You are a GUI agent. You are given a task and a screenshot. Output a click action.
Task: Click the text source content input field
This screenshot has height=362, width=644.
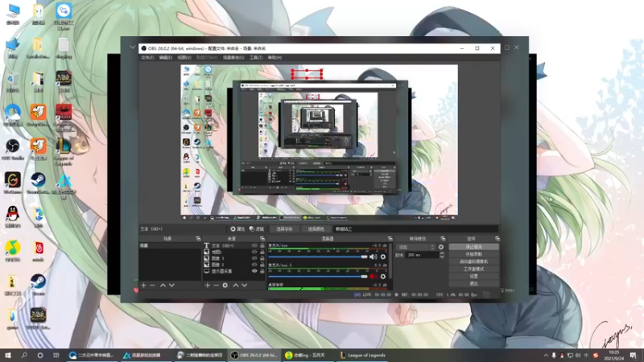(x=415, y=229)
